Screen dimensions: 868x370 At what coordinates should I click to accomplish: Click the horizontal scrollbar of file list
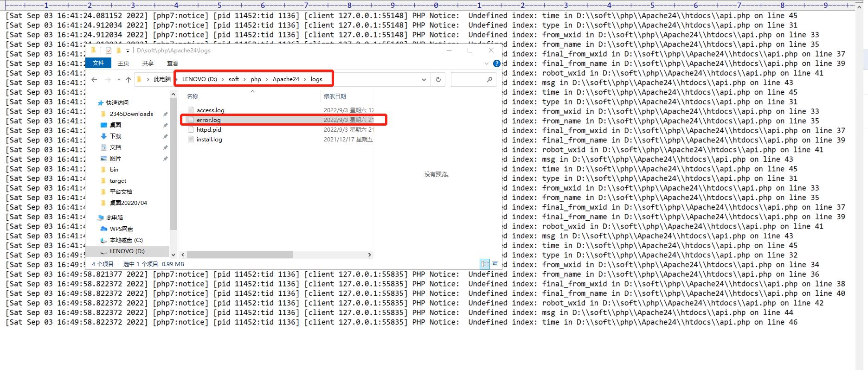point(240,255)
